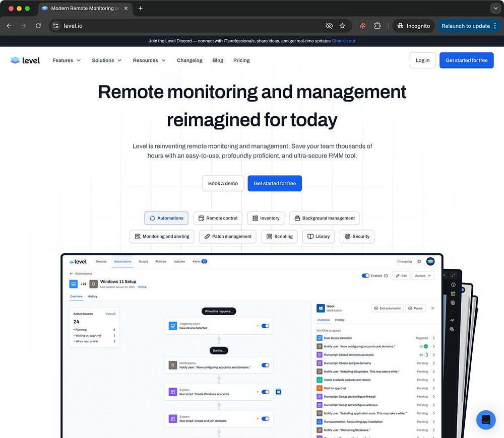504x438 pixels.
Task: Open the Pricing nav link
Action: [x=241, y=60]
